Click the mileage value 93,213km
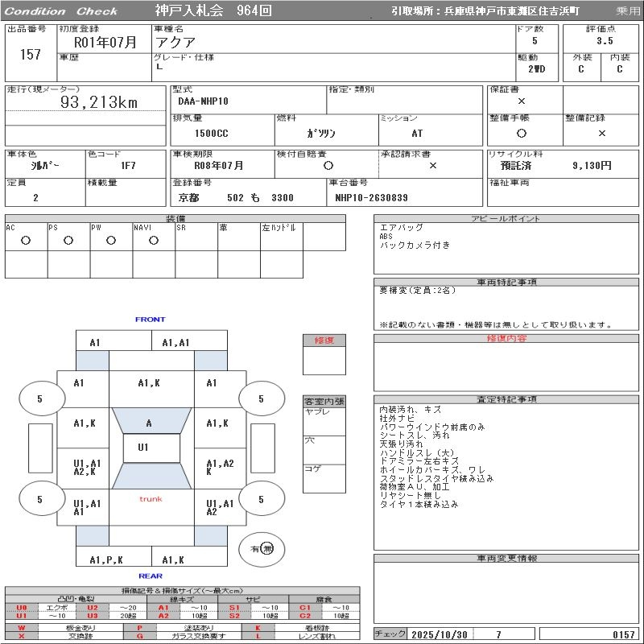The image size is (644, 644). pyautogui.click(x=100, y=102)
